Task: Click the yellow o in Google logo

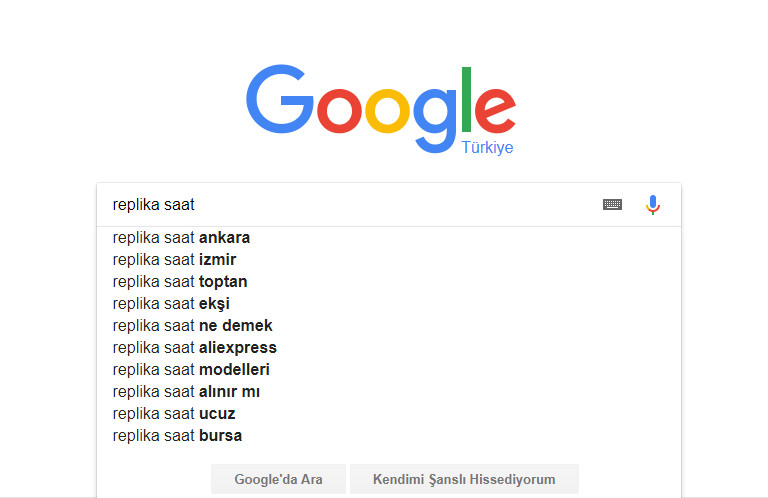Action: click(x=387, y=111)
